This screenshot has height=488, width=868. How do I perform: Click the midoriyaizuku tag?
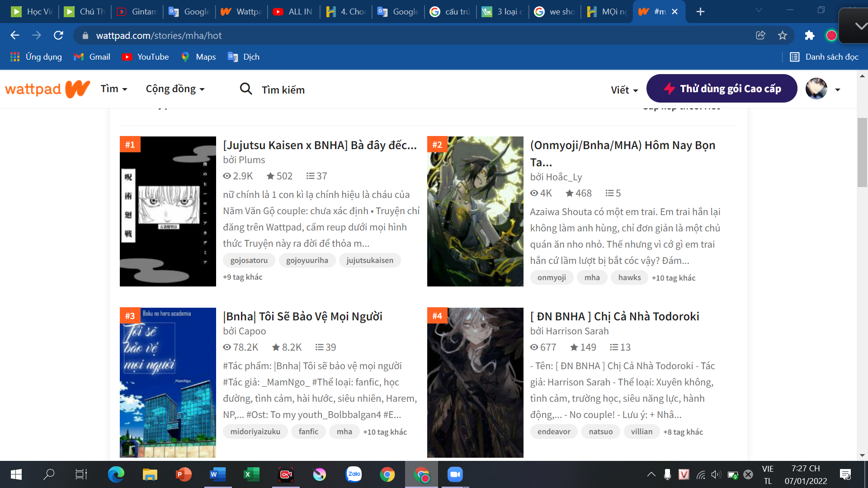pyautogui.click(x=255, y=432)
